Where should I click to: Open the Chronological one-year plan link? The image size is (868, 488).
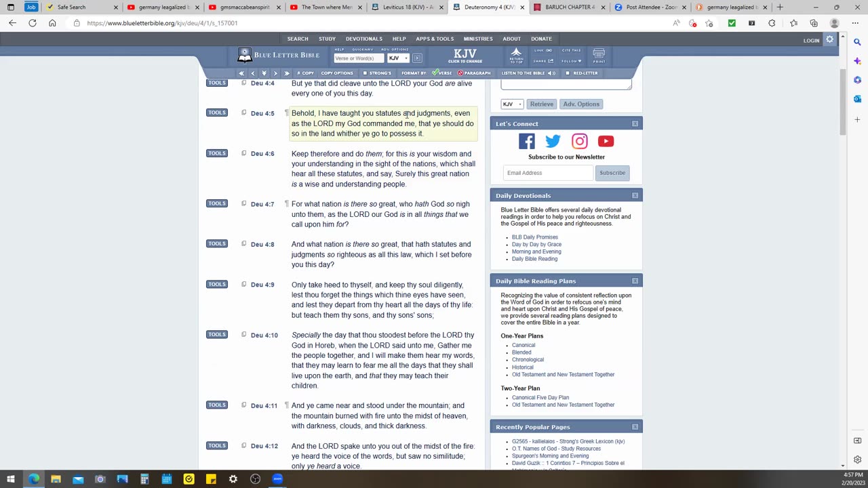coord(528,360)
